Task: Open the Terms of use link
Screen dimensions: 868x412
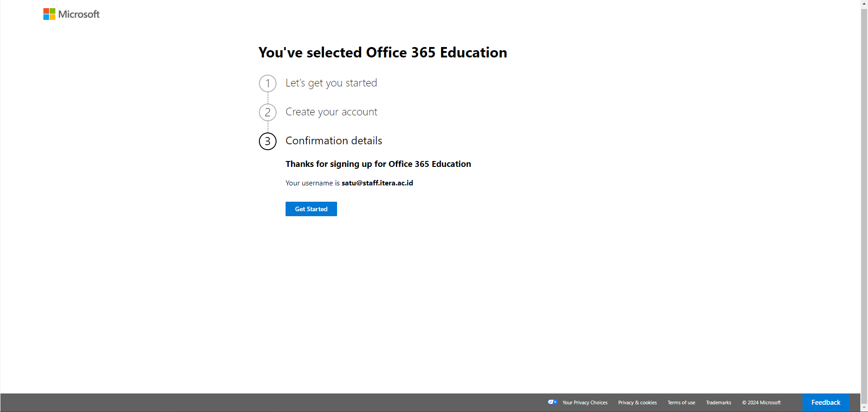Action: point(681,403)
